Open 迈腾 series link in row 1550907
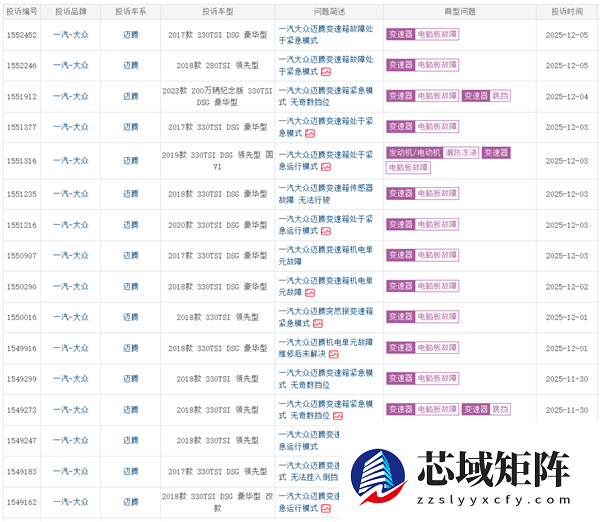 coord(131,256)
